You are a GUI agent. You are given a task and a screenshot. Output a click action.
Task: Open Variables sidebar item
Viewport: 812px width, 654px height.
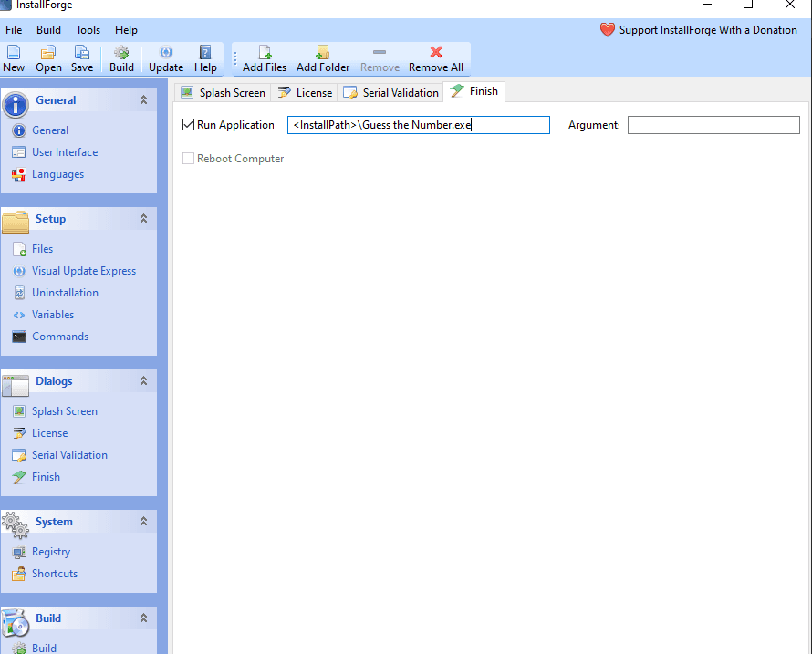pos(52,315)
